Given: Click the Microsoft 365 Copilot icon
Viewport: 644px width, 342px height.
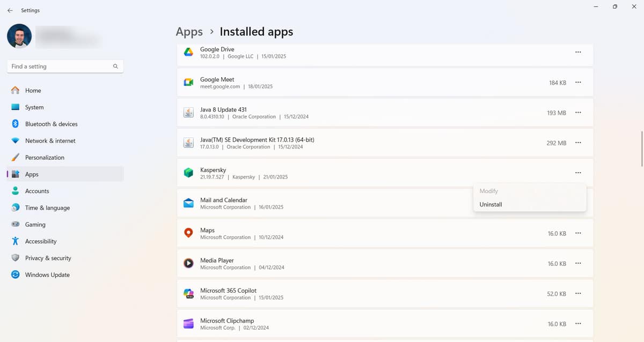Looking at the screenshot, I should click(x=188, y=294).
